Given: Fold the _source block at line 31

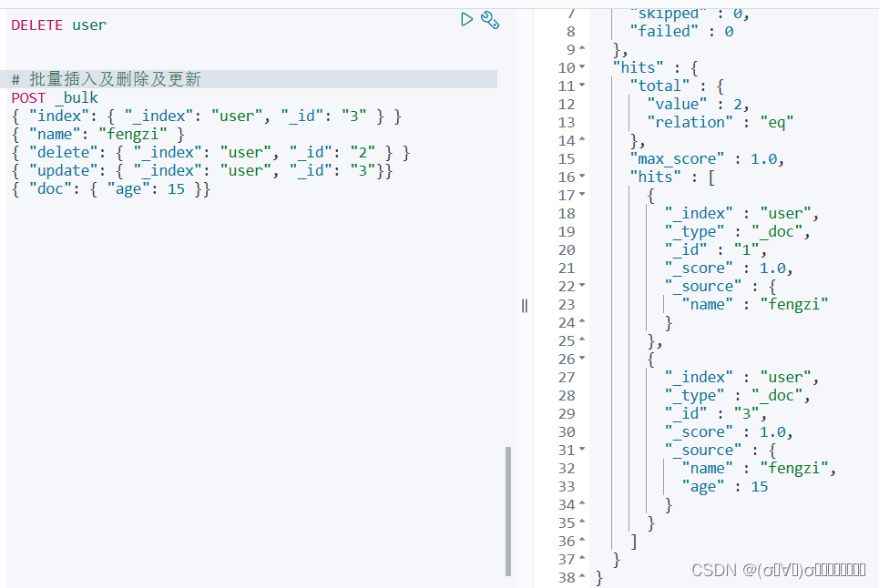Looking at the screenshot, I should 582,449.
